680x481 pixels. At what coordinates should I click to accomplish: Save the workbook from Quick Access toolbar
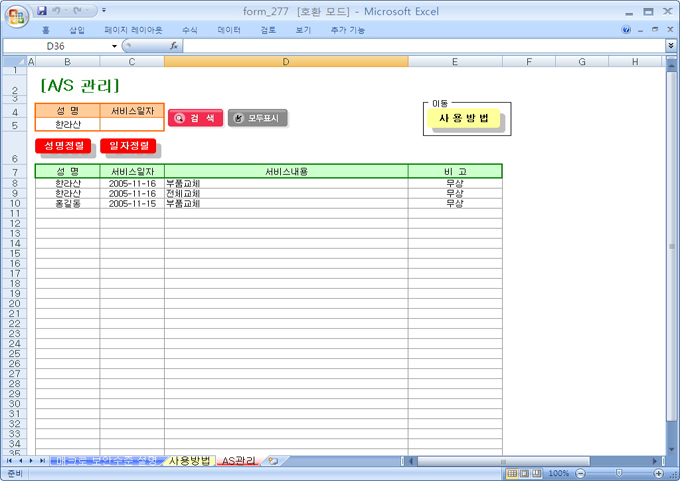[x=42, y=10]
